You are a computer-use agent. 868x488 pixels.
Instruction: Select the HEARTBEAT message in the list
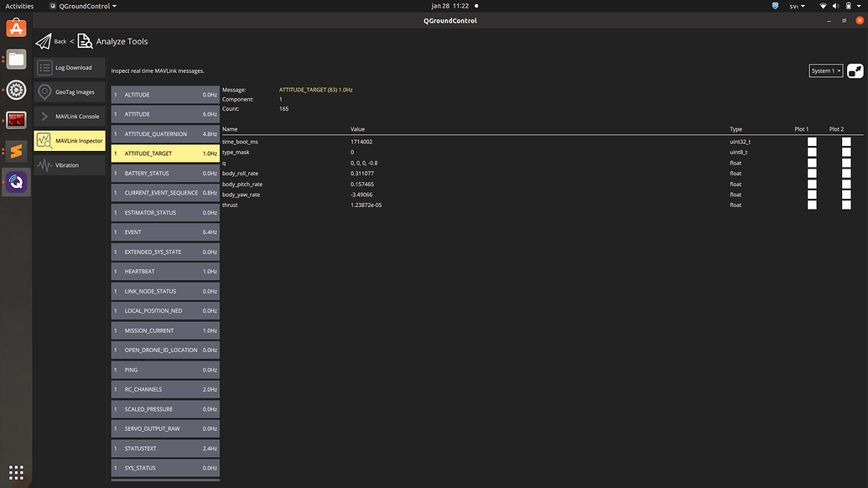tap(165, 272)
